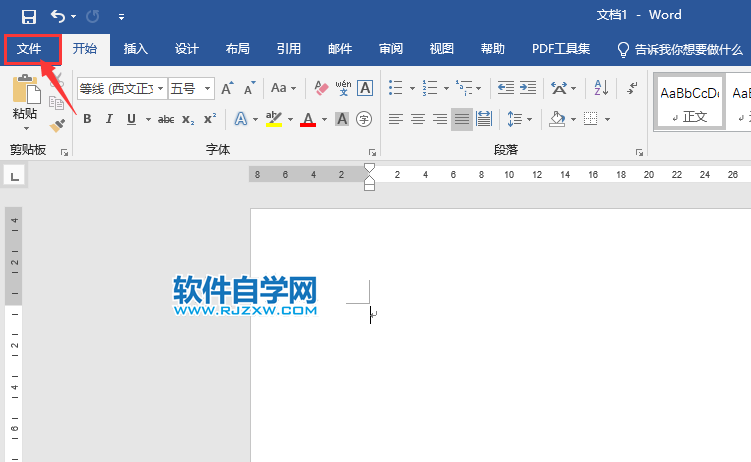Click the Redo icon
The width and height of the screenshot is (751, 462).
coord(92,17)
